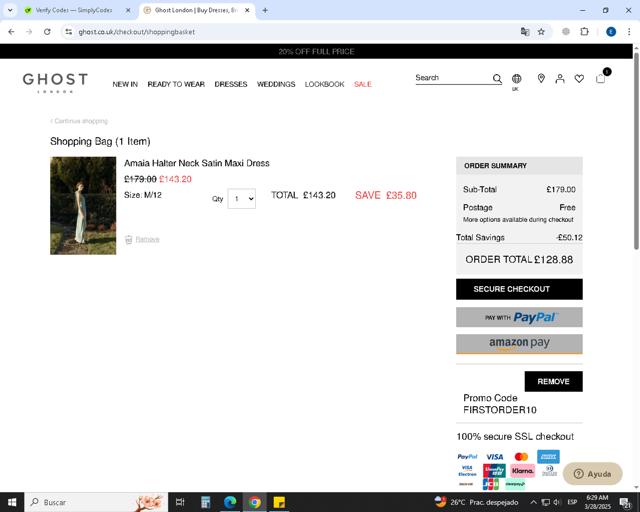Open the account profile icon
The width and height of the screenshot is (640, 512).
pos(560,78)
